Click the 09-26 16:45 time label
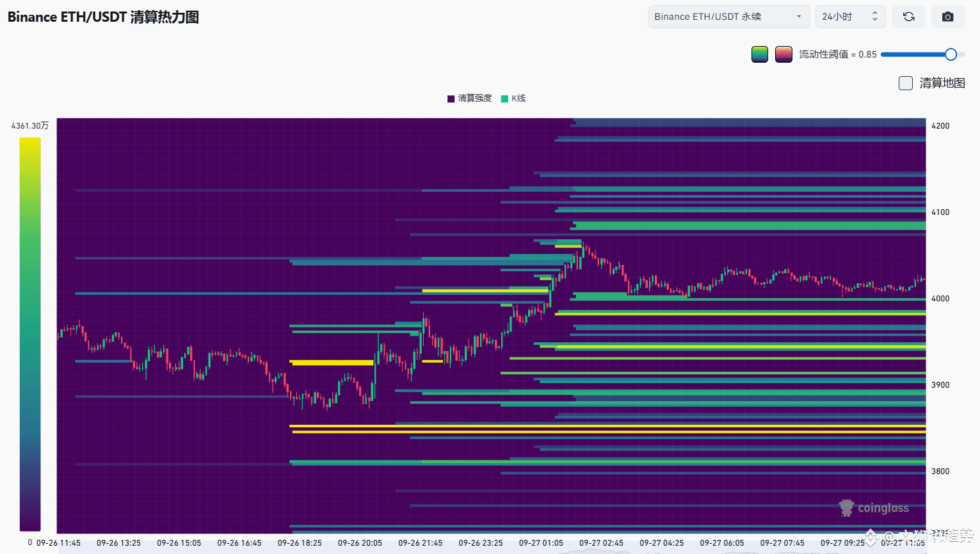The height and width of the screenshot is (554, 980). pyautogui.click(x=239, y=543)
